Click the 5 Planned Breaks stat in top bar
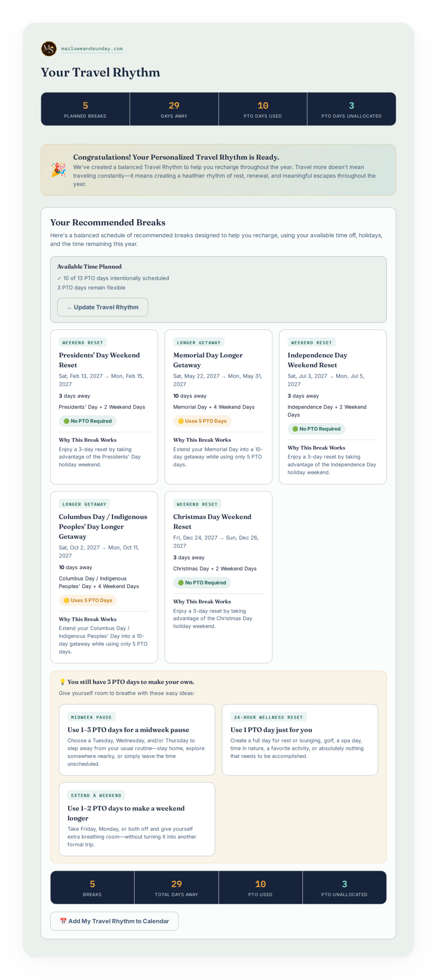Screen dimensions: 437x980 [85, 109]
